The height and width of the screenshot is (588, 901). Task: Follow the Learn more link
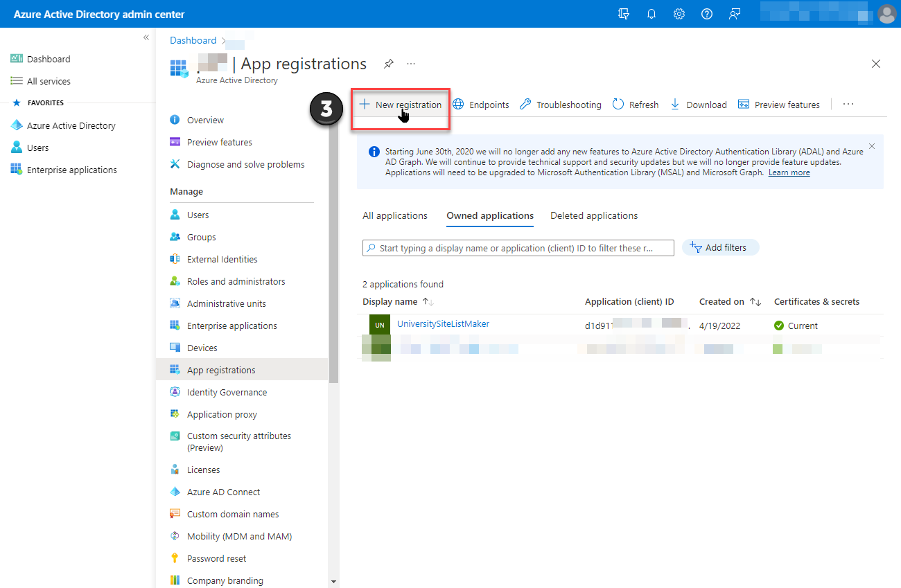[789, 172]
